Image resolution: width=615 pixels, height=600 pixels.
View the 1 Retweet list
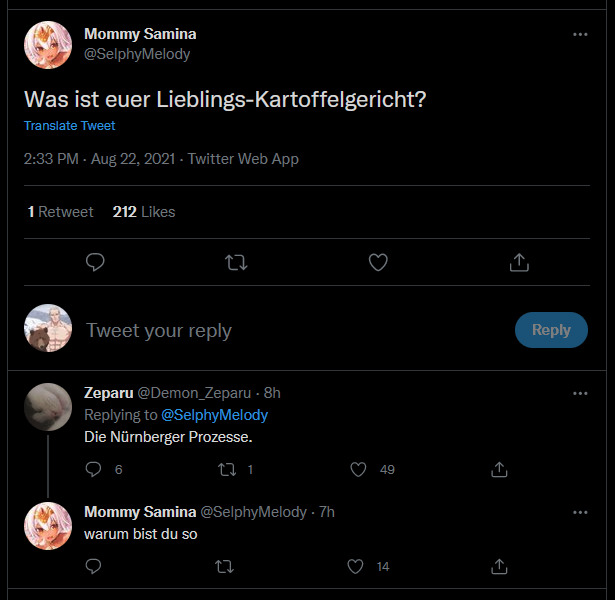[x=60, y=212]
